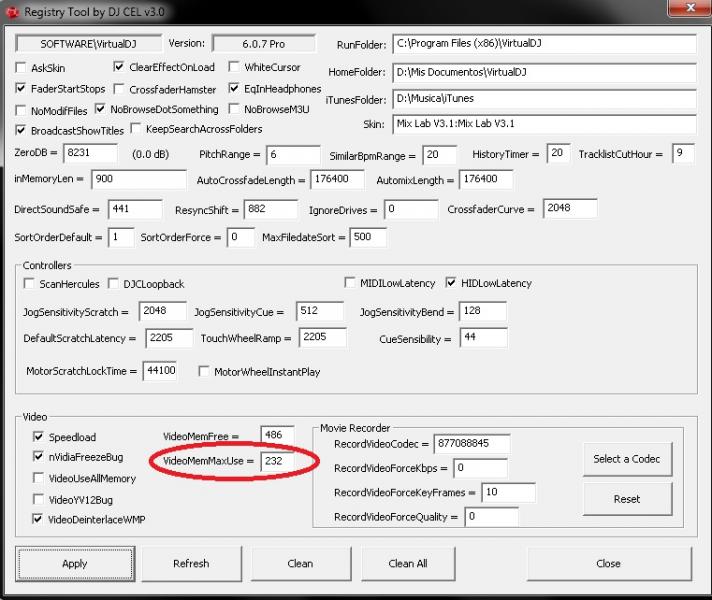
Task: Click the MaxFiledateSort field
Action: pos(368,238)
